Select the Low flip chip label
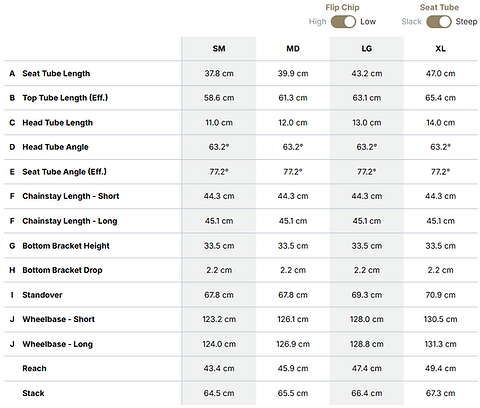 click(368, 22)
